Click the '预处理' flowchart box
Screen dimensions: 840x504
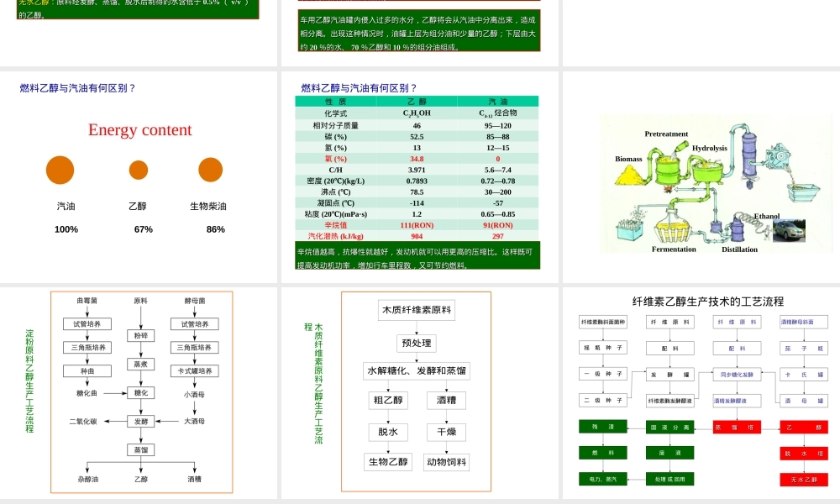point(417,344)
